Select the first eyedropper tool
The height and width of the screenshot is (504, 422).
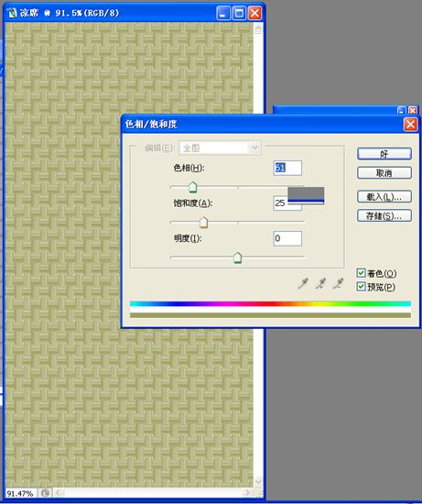tap(302, 283)
